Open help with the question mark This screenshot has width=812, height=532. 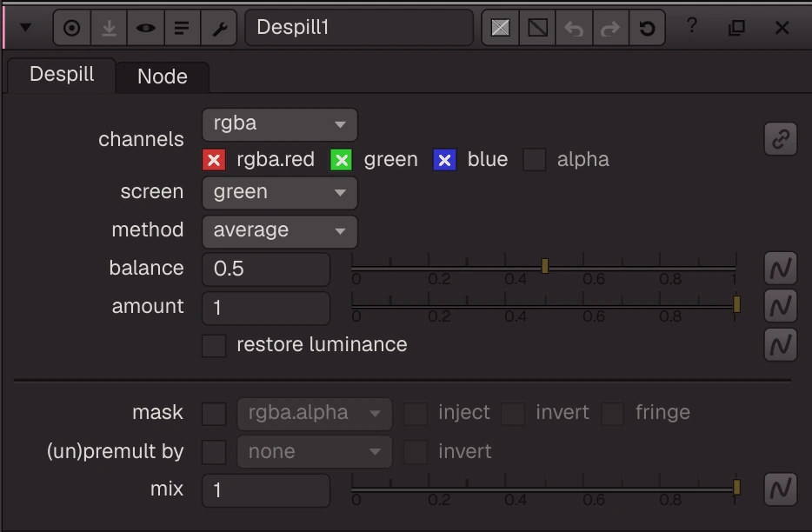tap(692, 25)
